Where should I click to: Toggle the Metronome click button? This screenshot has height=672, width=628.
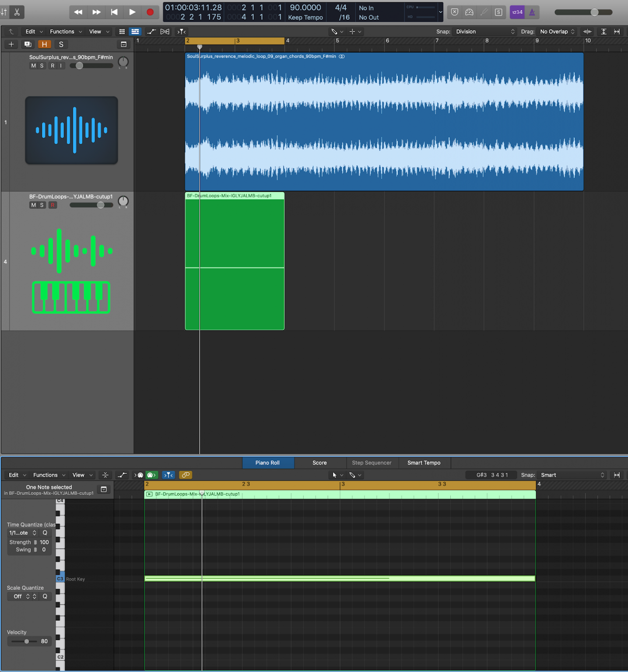tap(532, 12)
